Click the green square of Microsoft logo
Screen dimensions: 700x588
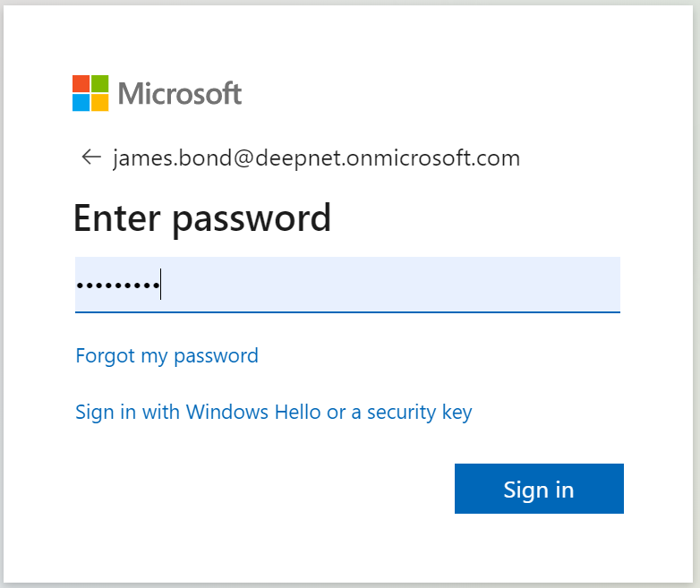[x=100, y=83]
